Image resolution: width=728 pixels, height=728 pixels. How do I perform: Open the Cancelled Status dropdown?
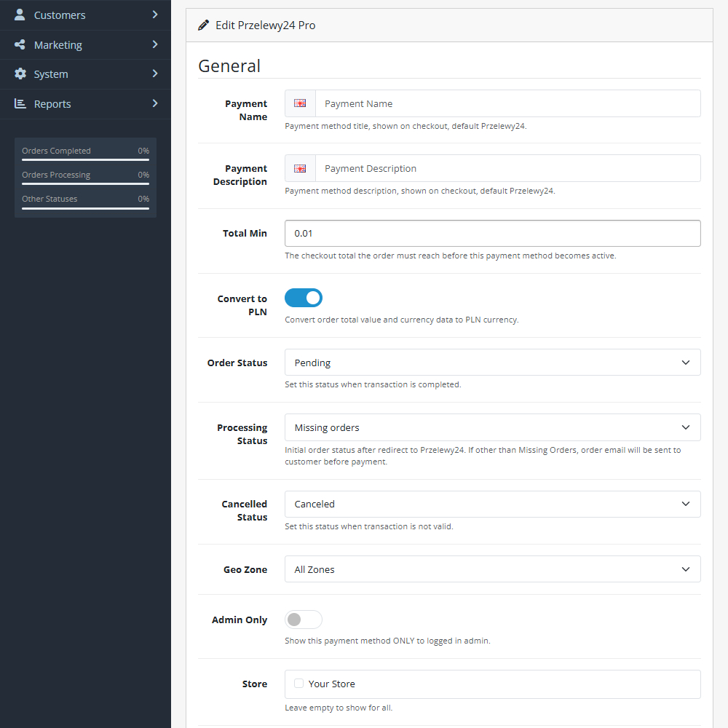pos(492,504)
